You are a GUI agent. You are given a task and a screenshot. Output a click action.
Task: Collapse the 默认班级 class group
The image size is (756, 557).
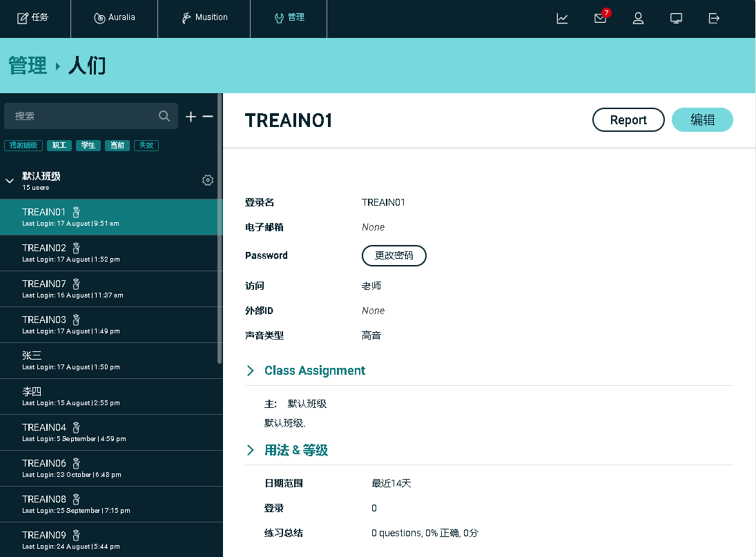pos(10,181)
